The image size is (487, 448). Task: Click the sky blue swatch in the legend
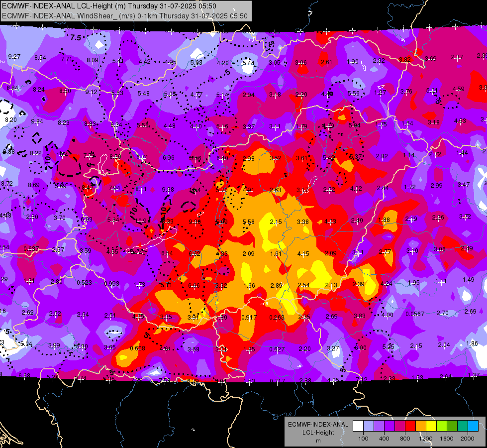coord(473,426)
